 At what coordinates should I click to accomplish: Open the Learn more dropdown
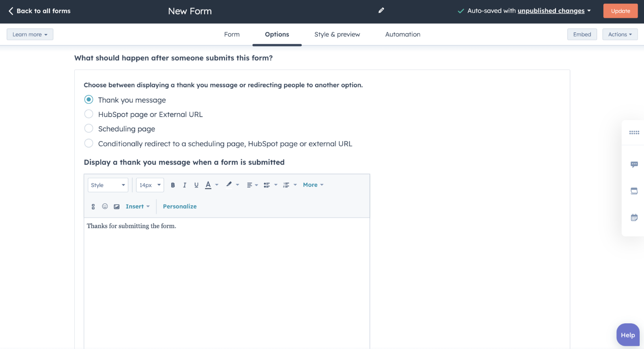click(30, 34)
